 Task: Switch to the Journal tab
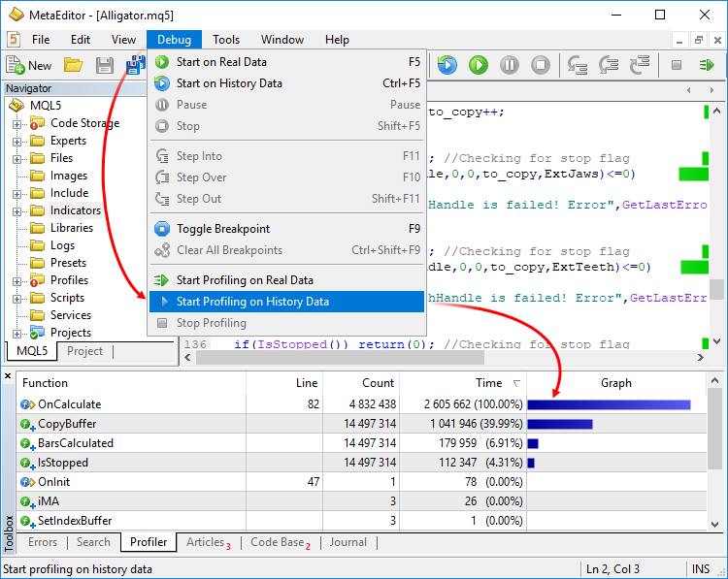click(347, 542)
